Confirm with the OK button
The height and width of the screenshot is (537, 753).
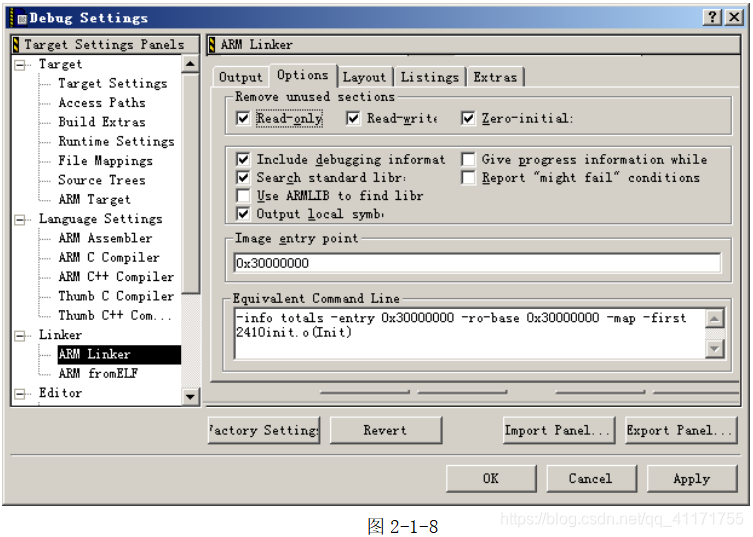491,478
